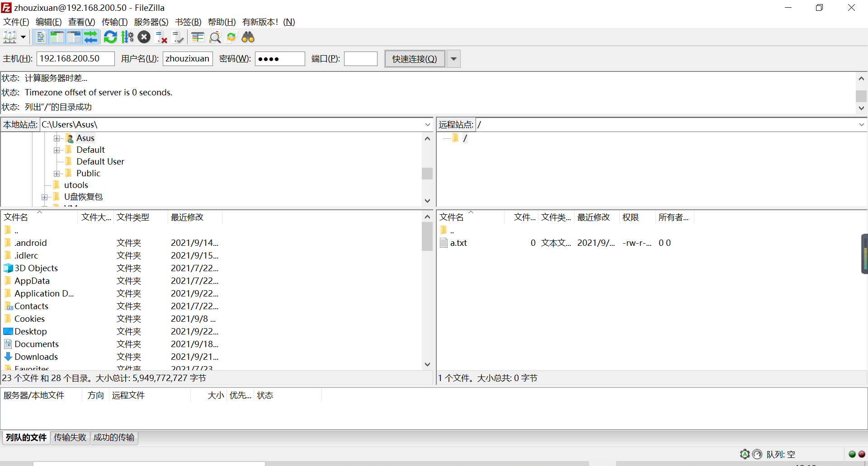Expand the U盘恢复包 tree node
Viewport: 868px width, 466px height.
44,197
